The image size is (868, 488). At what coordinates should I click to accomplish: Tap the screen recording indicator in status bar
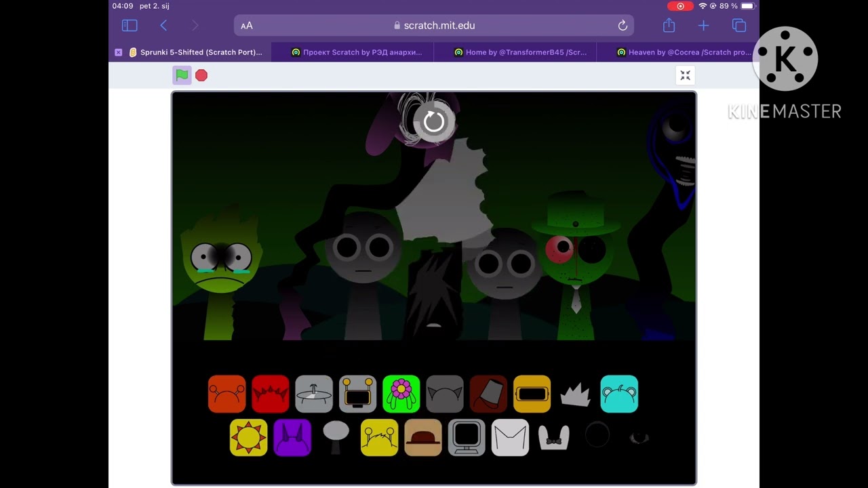[x=680, y=6]
